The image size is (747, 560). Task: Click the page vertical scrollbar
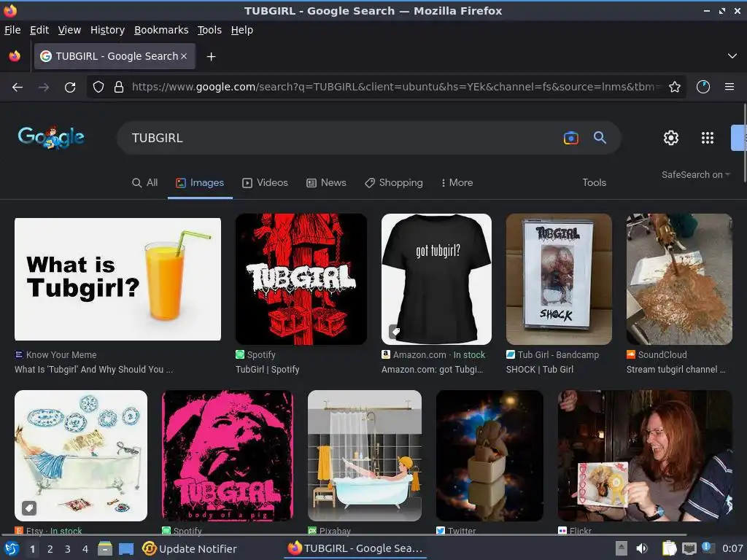tap(744, 143)
